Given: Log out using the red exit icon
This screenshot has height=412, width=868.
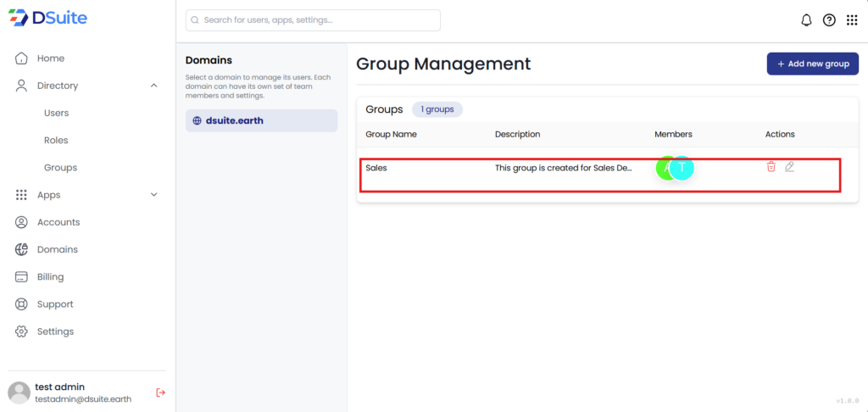Looking at the screenshot, I should point(161,393).
